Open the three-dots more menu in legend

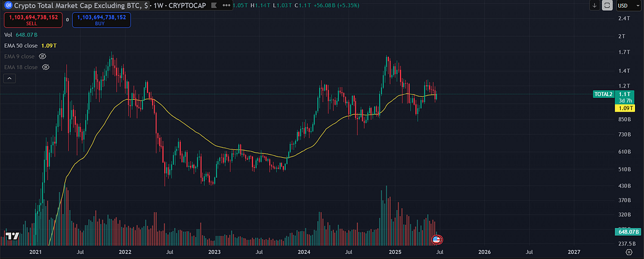225,6
